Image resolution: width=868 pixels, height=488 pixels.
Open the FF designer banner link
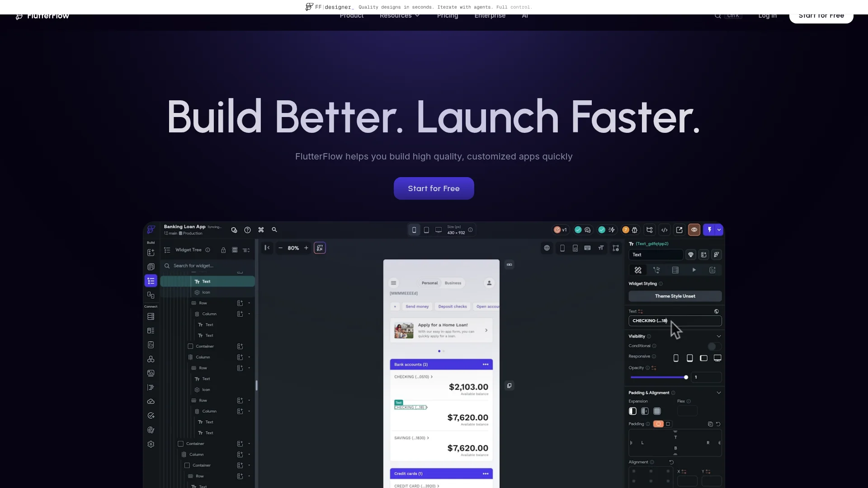click(418, 7)
